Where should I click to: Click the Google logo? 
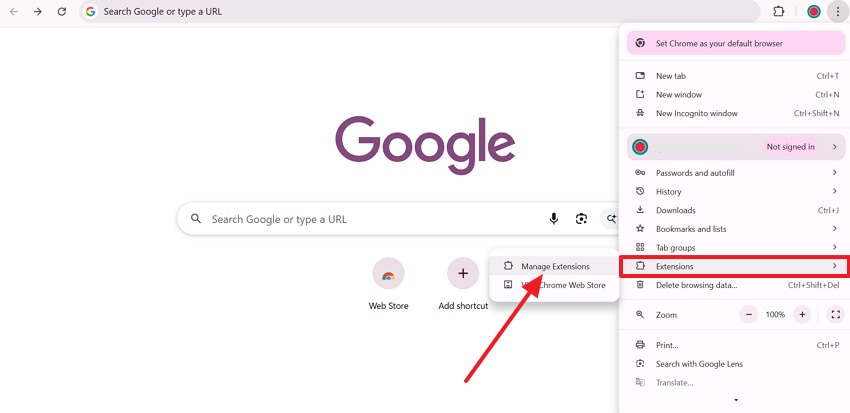[x=425, y=145]
